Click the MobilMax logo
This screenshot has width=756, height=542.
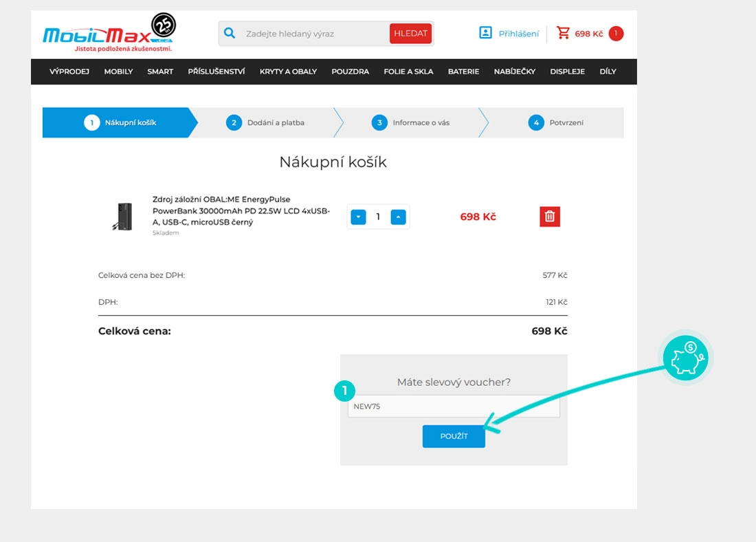click(x=109, y=34)
